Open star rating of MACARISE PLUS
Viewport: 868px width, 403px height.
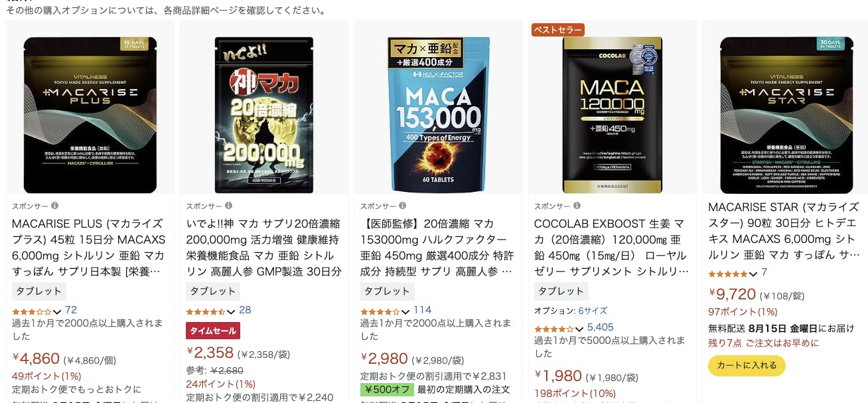tap(31, 311)
